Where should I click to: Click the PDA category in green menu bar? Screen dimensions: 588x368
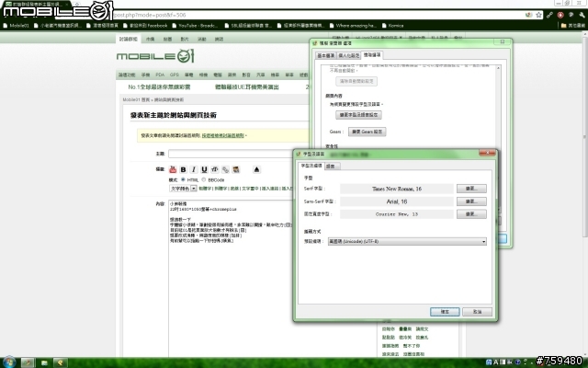tap(160, 75)
